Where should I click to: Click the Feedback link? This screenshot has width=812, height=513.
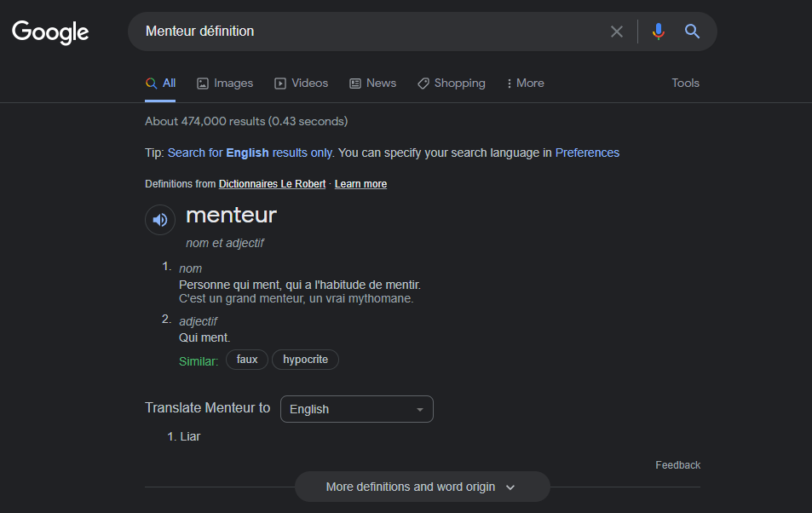point(678,465)
